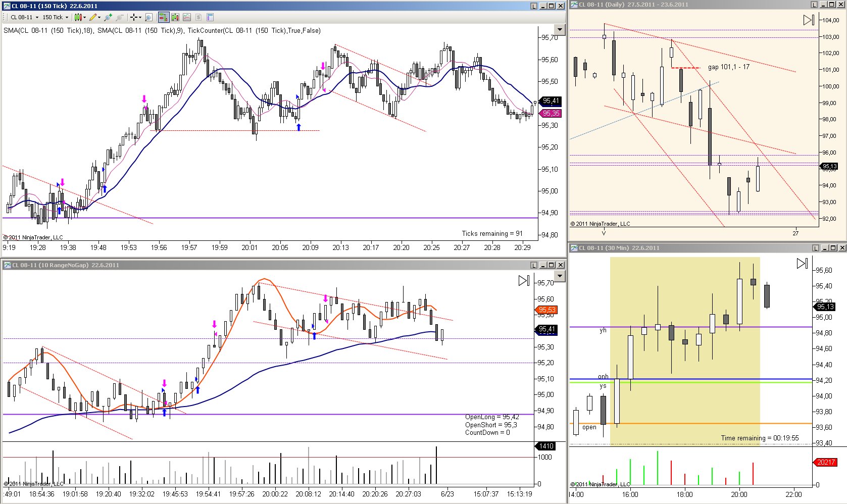Click the chart icon in 150 Tick title bar
847x504 pixels.
7,6
